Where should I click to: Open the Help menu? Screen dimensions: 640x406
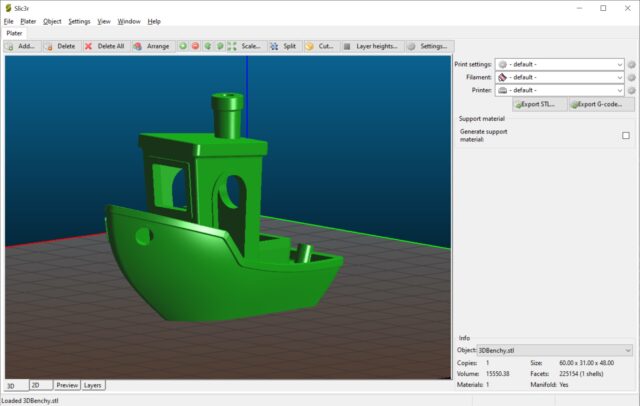coord(154,21)
